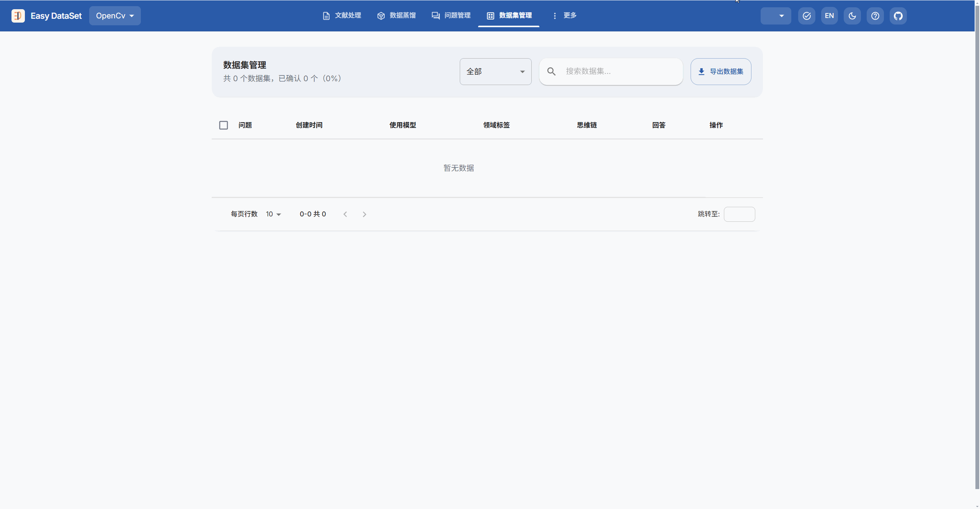Open the task status check-circle icon
The width and height of the screenshot is (980, 509).
click(806, 16)
